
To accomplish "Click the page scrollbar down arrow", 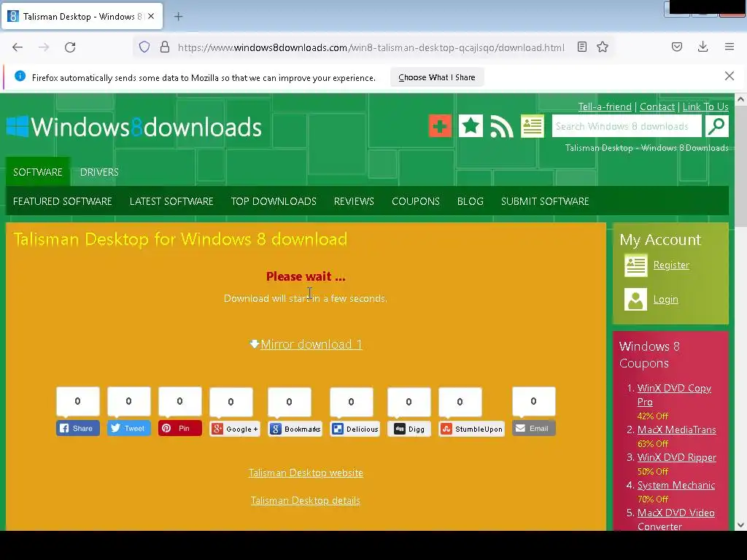I will [741, 525].
